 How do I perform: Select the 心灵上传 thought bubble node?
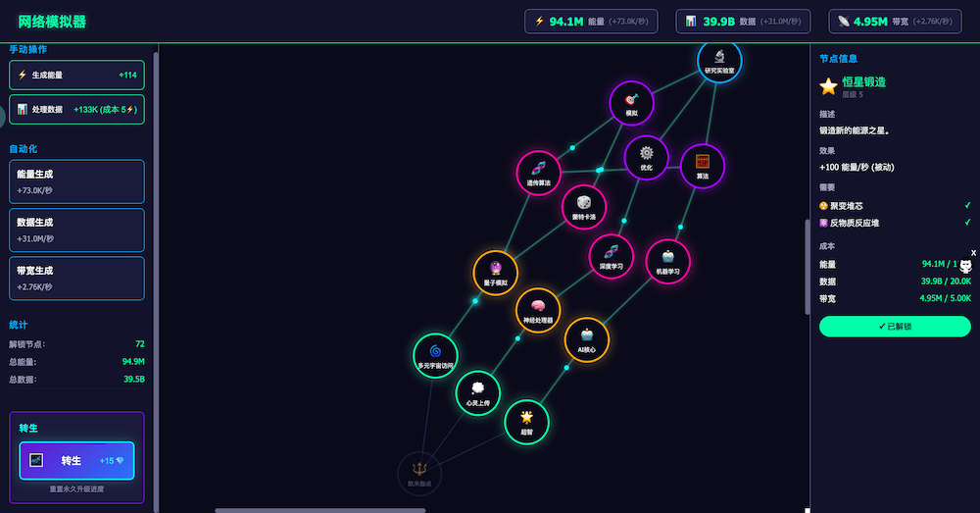tap(478, 392)
